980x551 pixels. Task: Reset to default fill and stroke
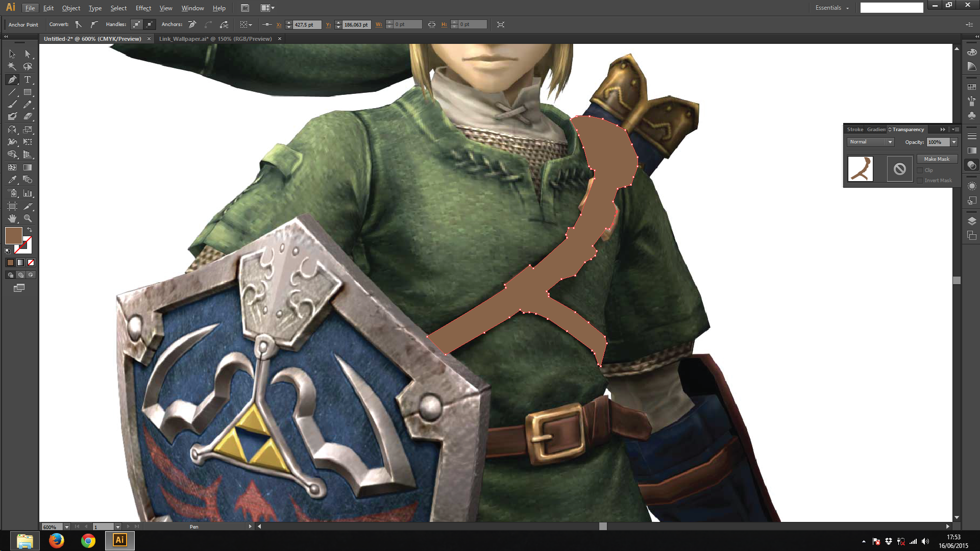[8, 251]
